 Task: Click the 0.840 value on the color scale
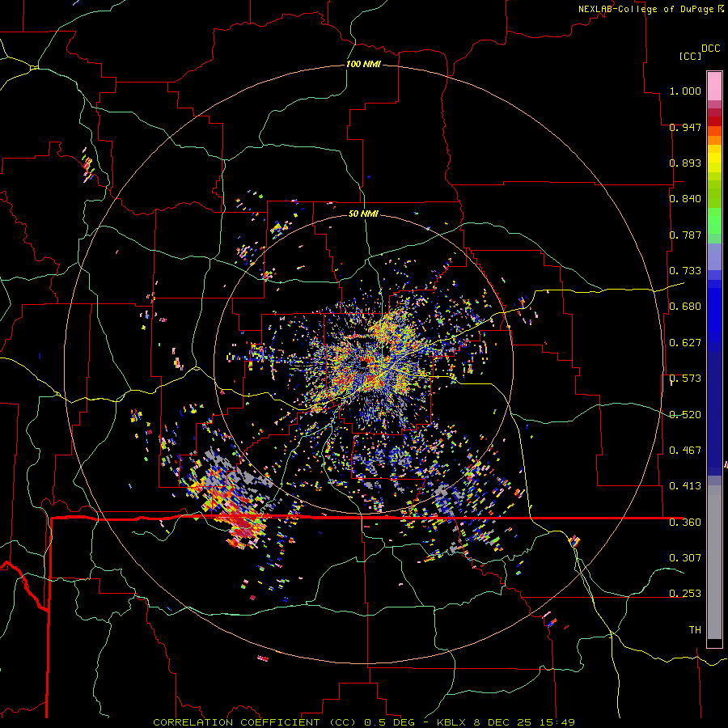pos(685,199)
